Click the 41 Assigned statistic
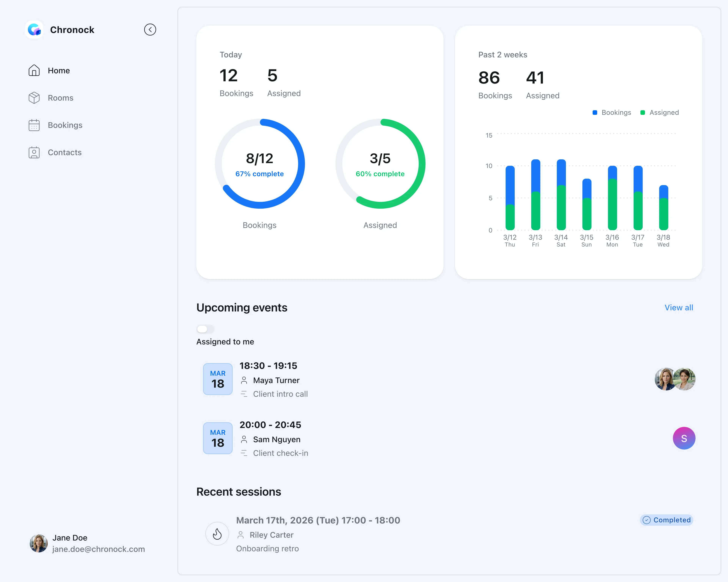The height and width of the screenshot is (582, 728). 543,85
